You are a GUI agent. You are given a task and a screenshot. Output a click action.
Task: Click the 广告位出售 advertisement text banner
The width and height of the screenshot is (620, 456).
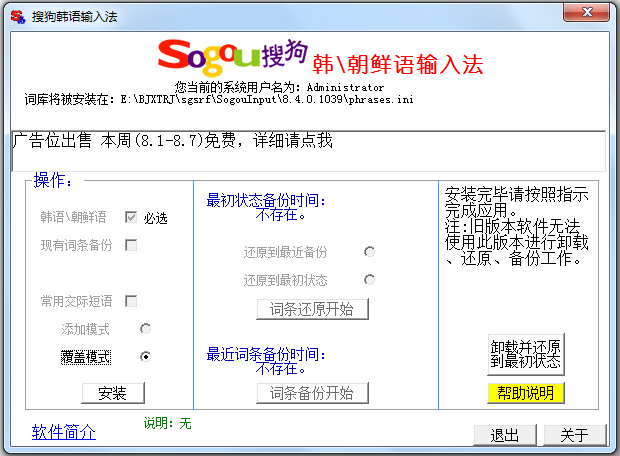point(172,141)
